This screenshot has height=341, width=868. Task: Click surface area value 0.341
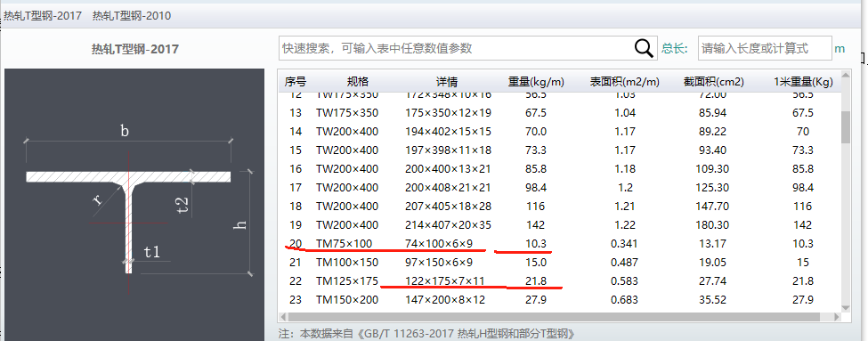624,244
